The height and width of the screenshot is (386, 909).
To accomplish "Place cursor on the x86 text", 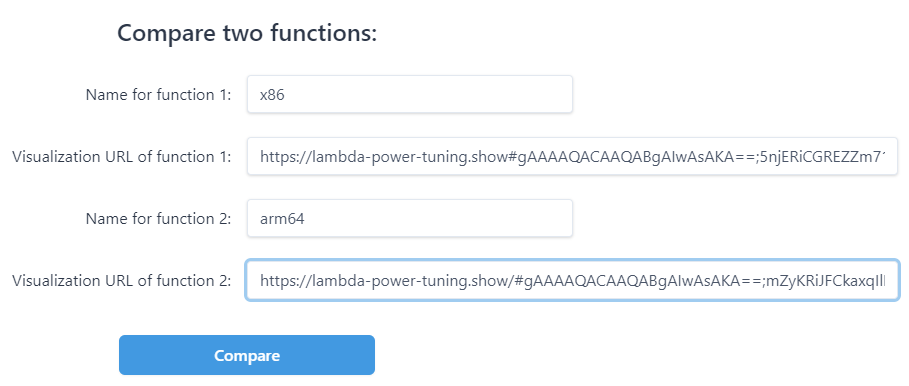I will pos(272,94).
